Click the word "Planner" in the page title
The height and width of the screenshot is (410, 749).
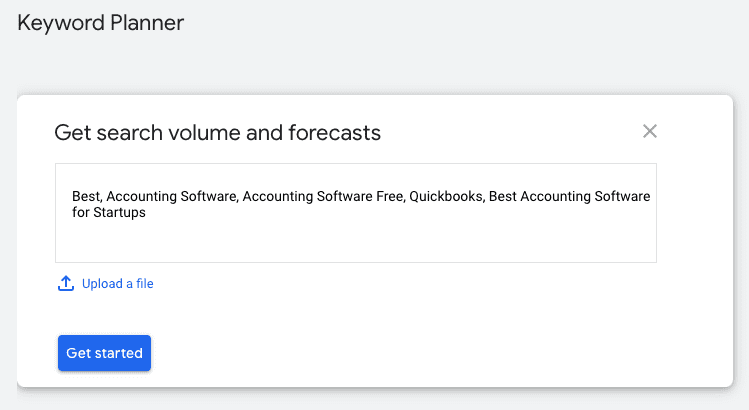146,22
